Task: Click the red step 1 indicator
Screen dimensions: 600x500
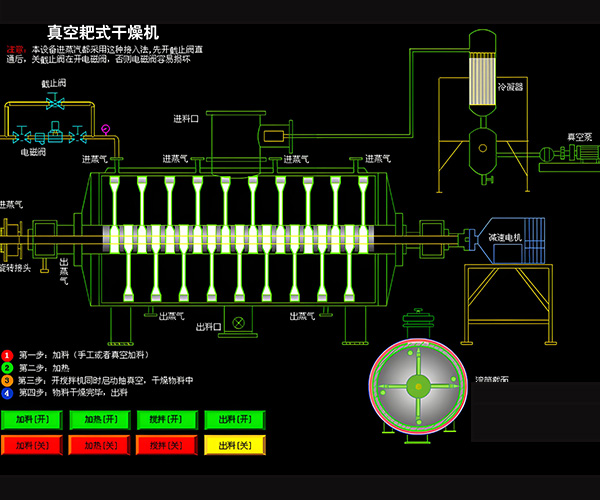Action: click(7, 355)
